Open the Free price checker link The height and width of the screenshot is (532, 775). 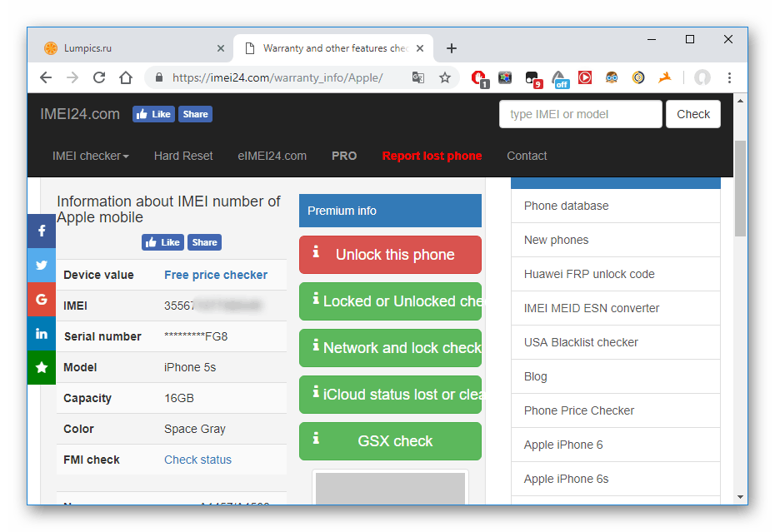[216, 275]
